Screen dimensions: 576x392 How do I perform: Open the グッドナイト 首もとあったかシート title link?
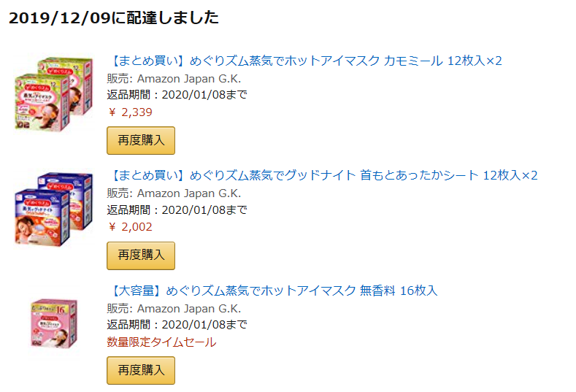pos(322,175)
